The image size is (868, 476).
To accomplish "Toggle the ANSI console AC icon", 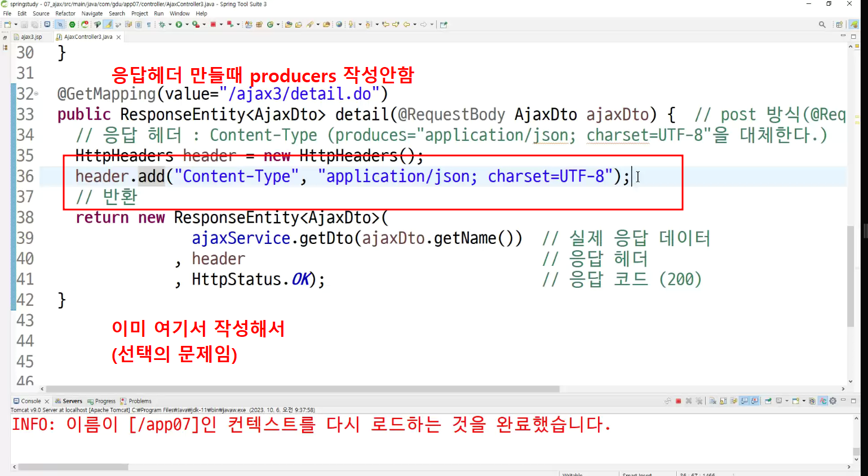I will coord(823,401).
